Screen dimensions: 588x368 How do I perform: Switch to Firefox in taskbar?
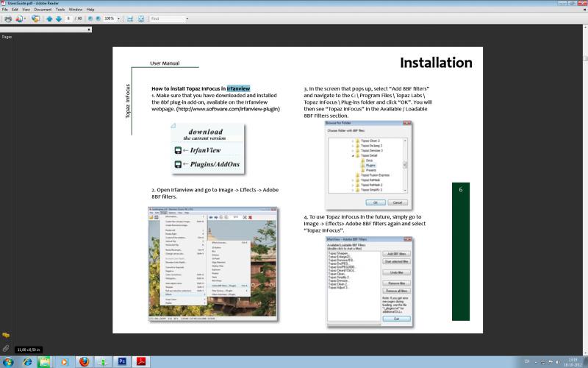tap(85, 362)
